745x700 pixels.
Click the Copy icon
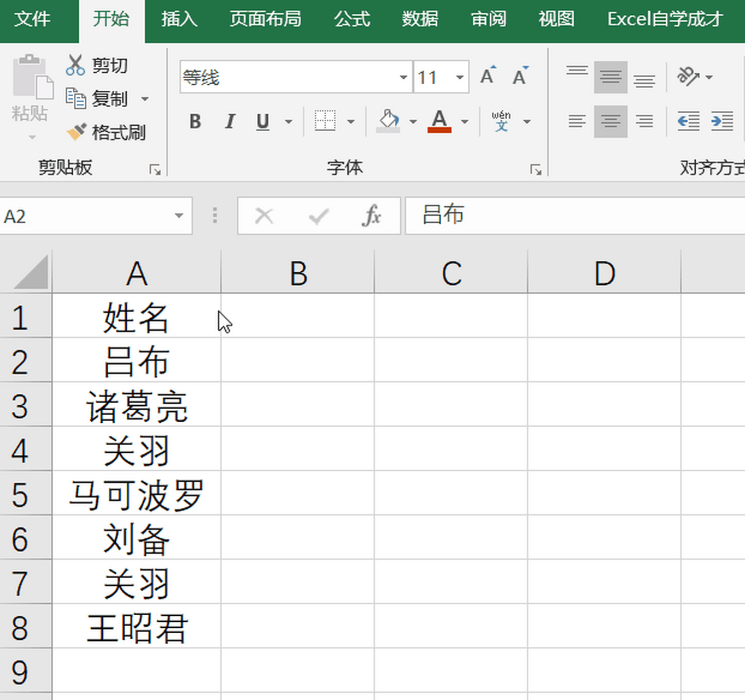pos(75,98)
